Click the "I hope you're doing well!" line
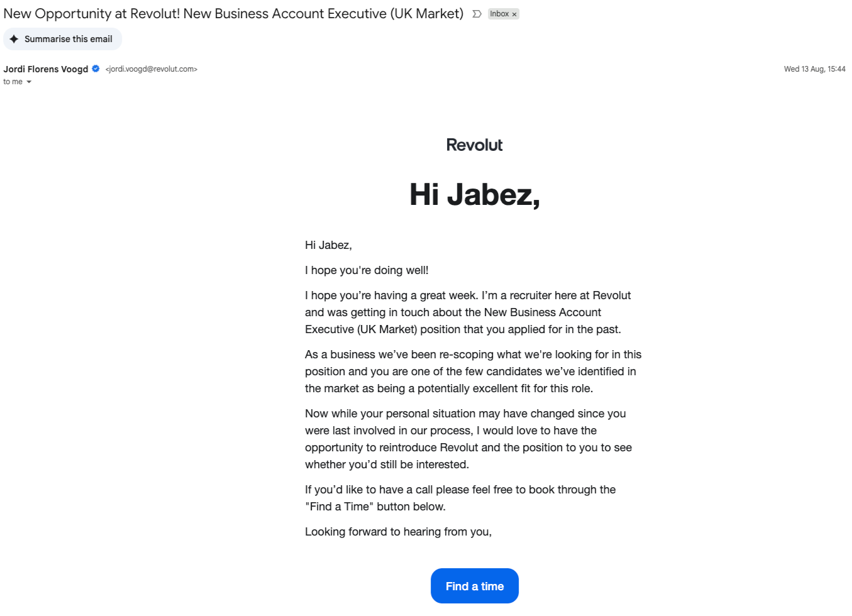The image size is (852, 616). (x=367, y=270)
